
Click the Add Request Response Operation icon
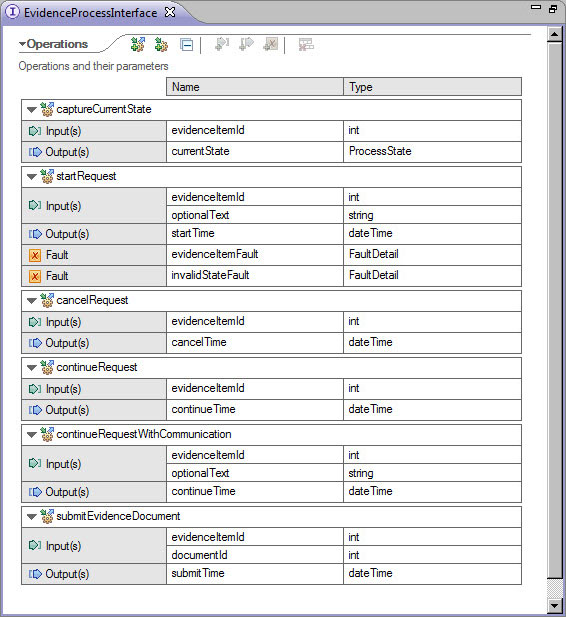coord(138,44)
